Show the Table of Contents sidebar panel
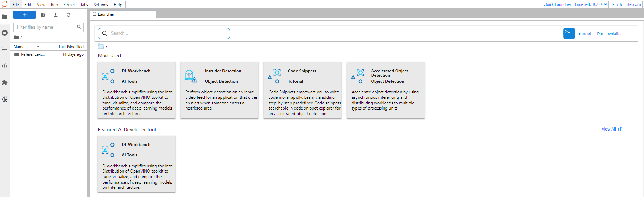Image resolution: width=644 pixels, height=197 pixels. pos(5,50)
